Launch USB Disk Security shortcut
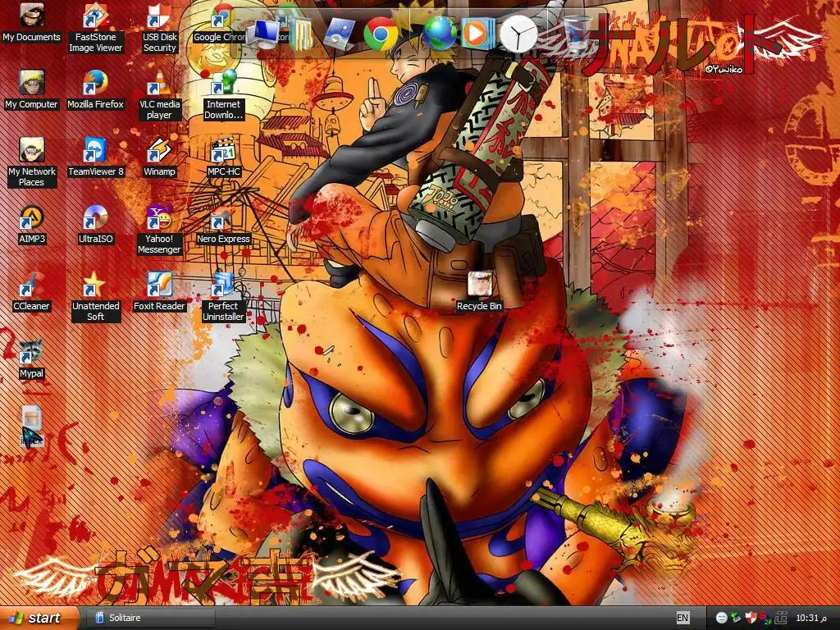Image resolution: width=840 pixels, height=630 pixels. tap(159, 27)
